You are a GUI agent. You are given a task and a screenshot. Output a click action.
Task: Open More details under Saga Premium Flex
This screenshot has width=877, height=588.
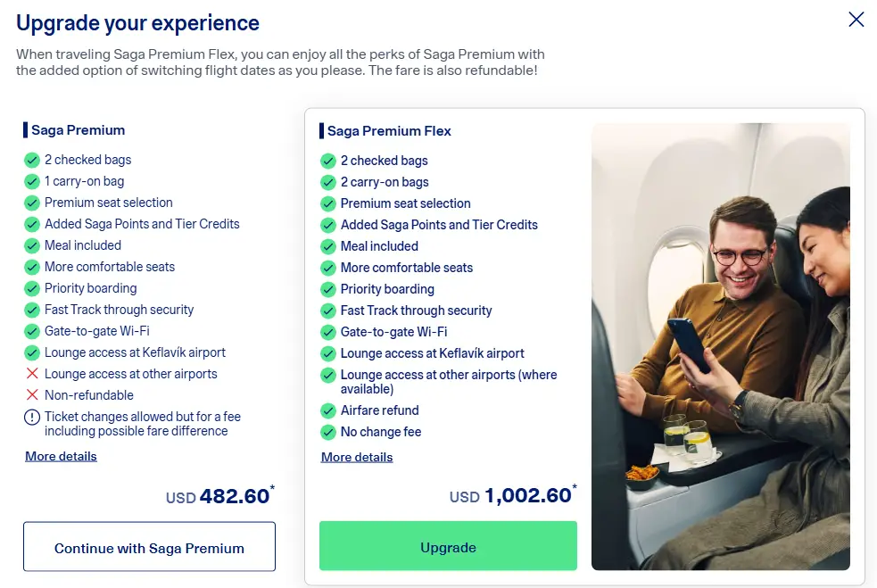click(x=357, y=458)
